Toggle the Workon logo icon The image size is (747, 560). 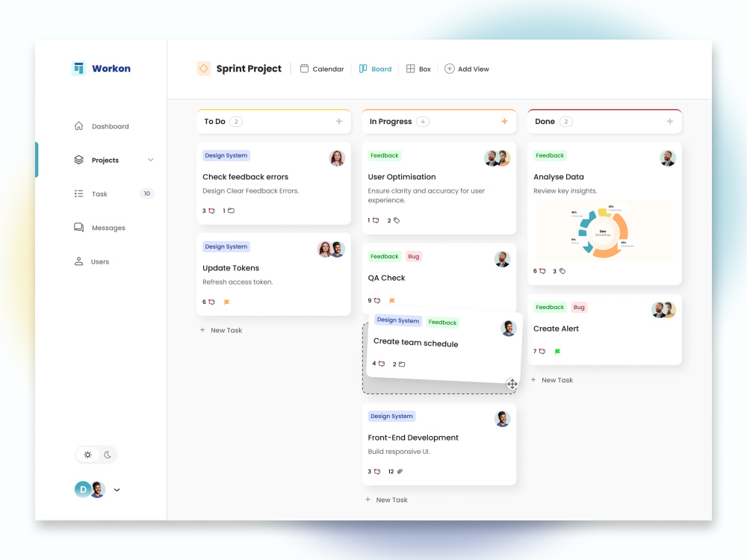(x=79, y=68)
